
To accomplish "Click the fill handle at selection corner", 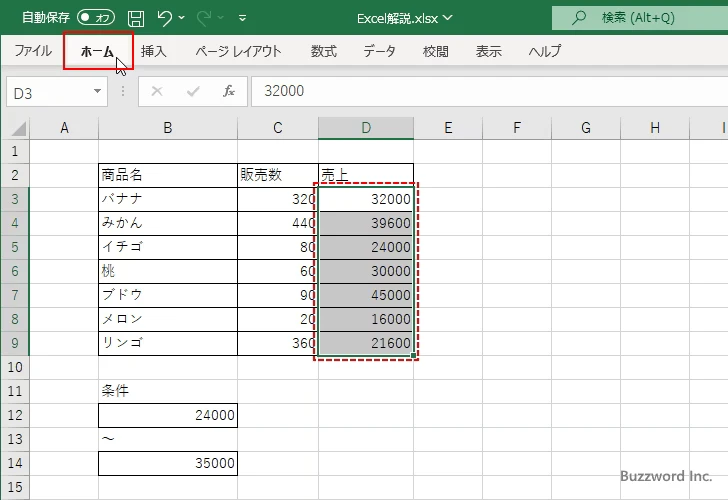I will click(x=413, y=356).
